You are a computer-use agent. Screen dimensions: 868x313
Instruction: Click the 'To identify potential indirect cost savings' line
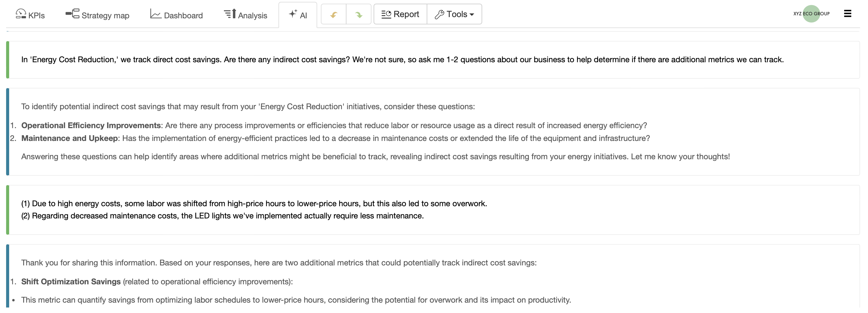[x=248, y=106]
